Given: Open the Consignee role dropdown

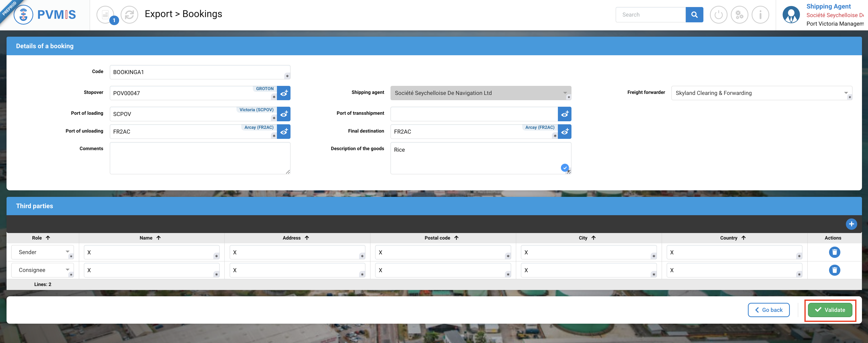Looking at the screenshot, I should pos(42,270).
